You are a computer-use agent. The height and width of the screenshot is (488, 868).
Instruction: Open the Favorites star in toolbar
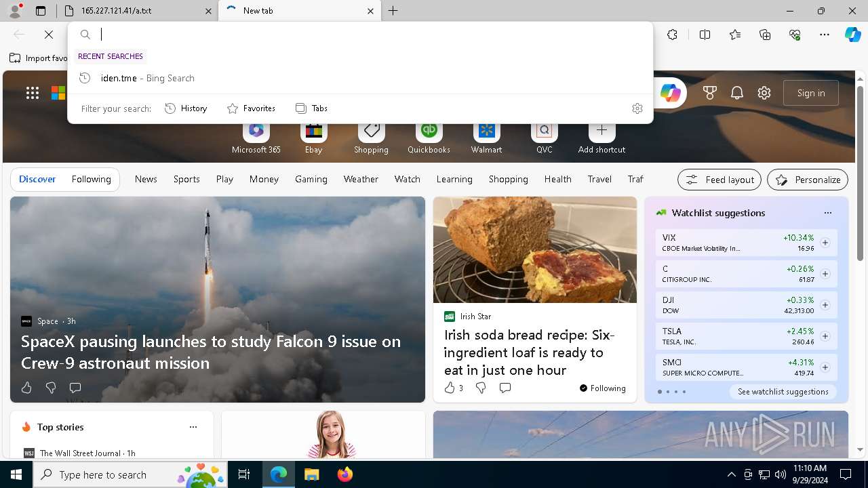point(735,35)
